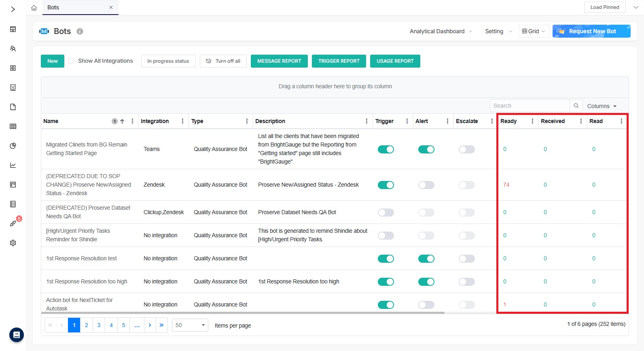The image size is (644, 351).
Task: Open the Columns chooser dropdown
Action: 602,106
